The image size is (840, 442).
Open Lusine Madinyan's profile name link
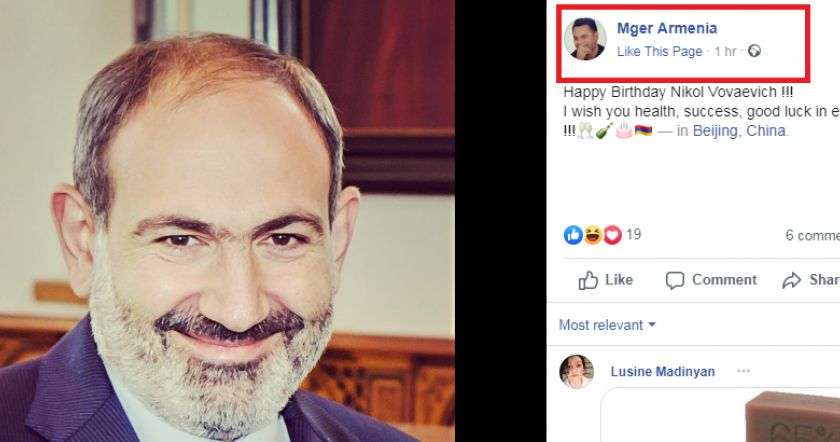point(662,371)
